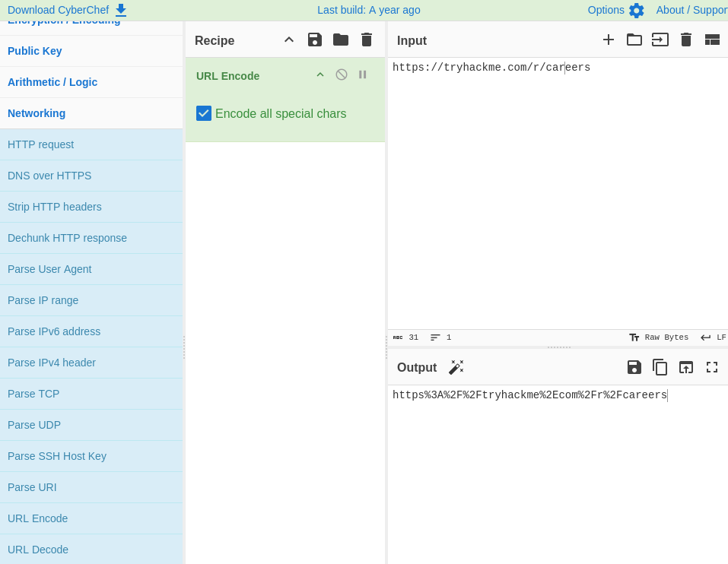This screenshot has height=564, width=728.
Task: Toggle Encode all special chars checkbox
Action: click(204, 113)
